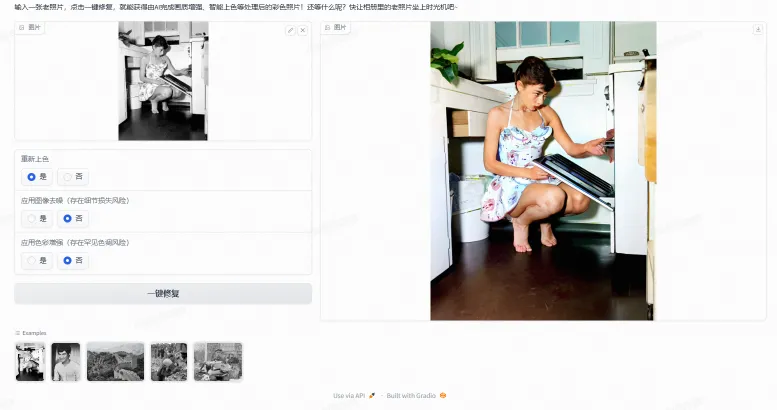The width and height of the screenshot is (777, 410).
Task: Click the 图片 label on output panel
Action: [336, 27]
